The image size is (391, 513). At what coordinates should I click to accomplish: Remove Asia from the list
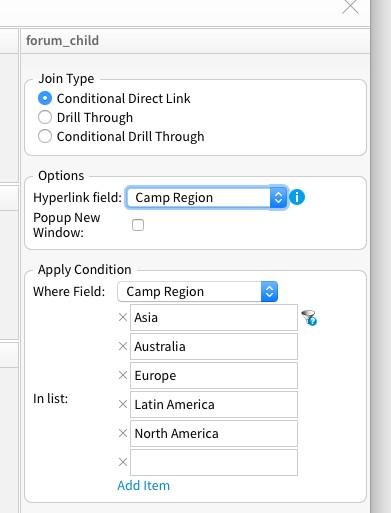point(123,317)
